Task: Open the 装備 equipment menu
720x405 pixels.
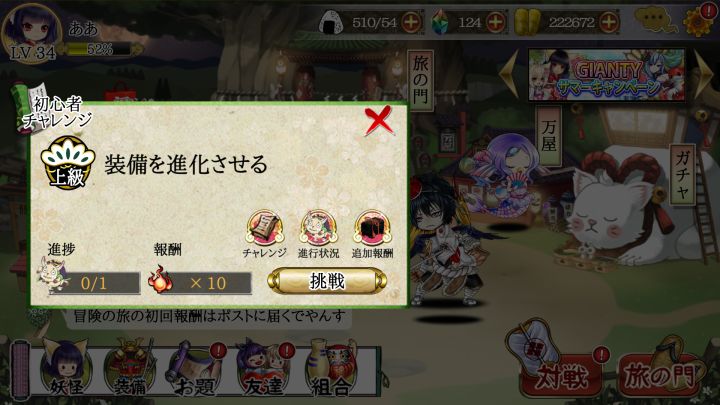Action: point(130,369)
